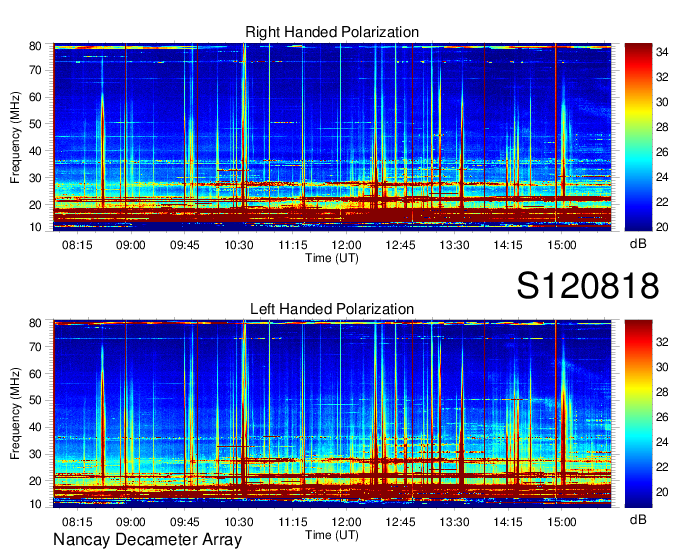Click the right-handed spectrogram plot
The width and height of the screenshot is (680, 552).
click(x=332, y=137)
